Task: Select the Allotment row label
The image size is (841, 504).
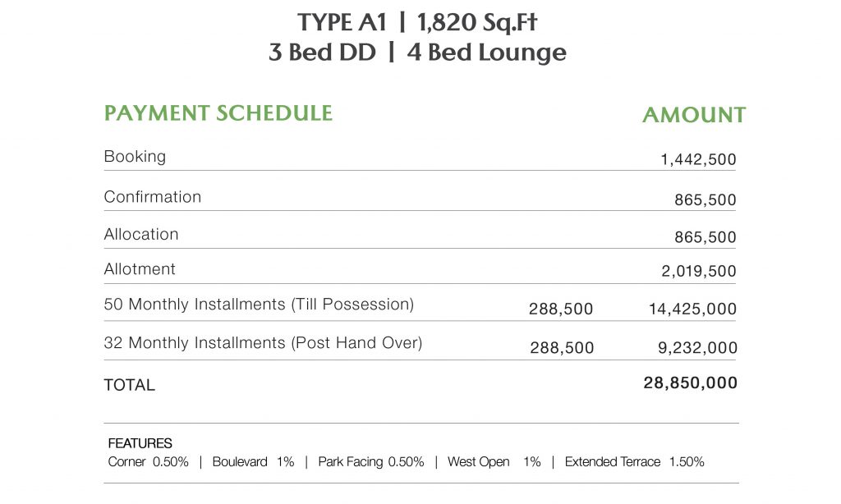Action: coord(140,269)
